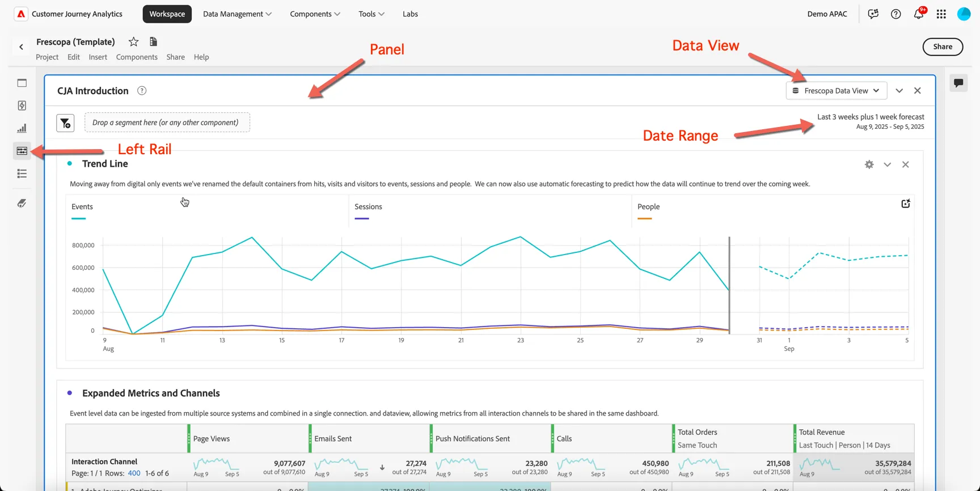Change rows count link showing 400
Screen dimensions: 980x491
coord(134,473)
